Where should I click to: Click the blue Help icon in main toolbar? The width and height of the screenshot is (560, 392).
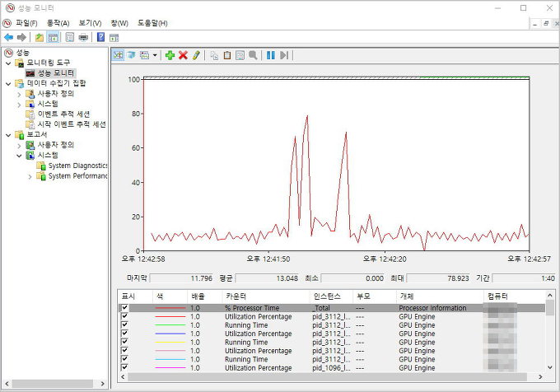[100, 37]
